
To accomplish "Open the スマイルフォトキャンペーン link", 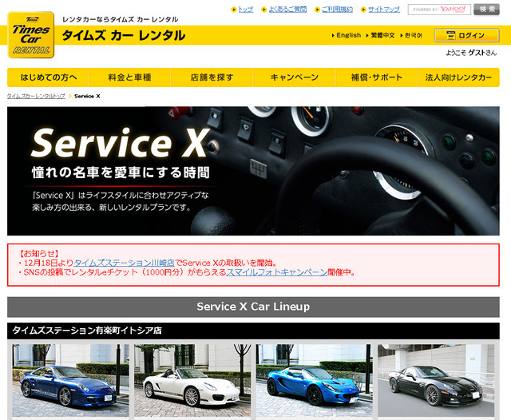I will click(277, 272).
